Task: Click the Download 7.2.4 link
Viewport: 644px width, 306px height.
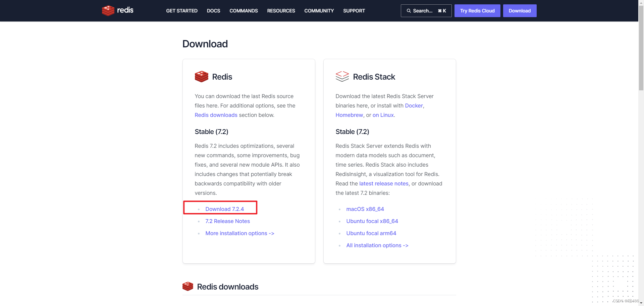Action: [x=225, y=209]
